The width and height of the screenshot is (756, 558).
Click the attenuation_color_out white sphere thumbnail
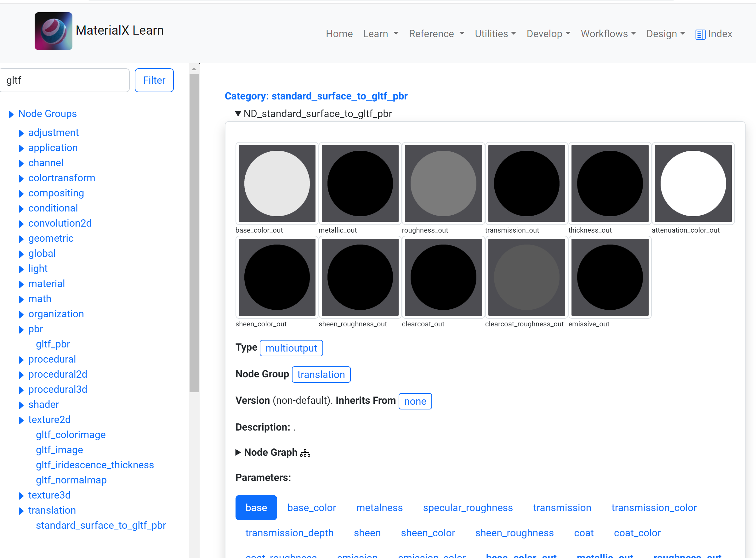[693, 183]
